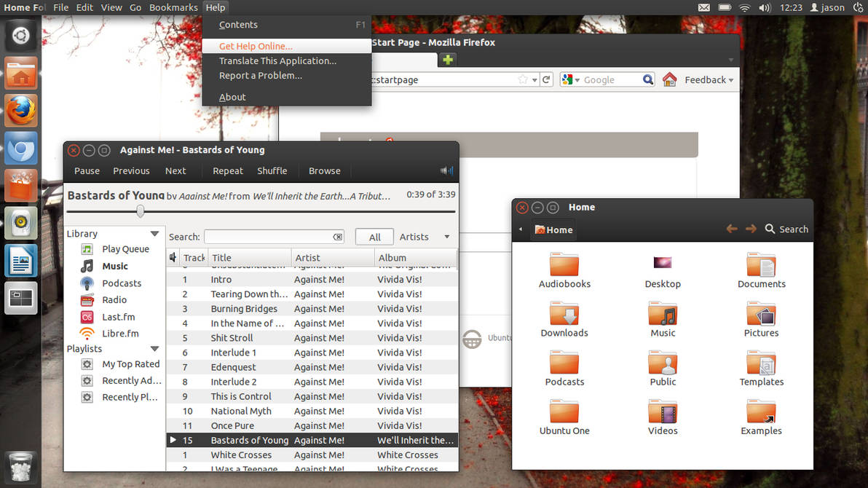Pause the current Rhythmbox track
Viewport: 868px width, 488px height.
87,170
